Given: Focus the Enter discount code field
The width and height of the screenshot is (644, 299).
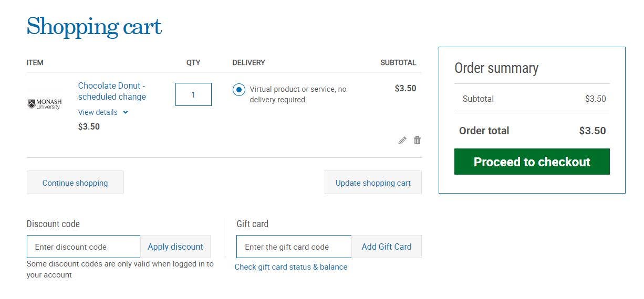Looking at the screenshot, I should [x=84, y=247].
